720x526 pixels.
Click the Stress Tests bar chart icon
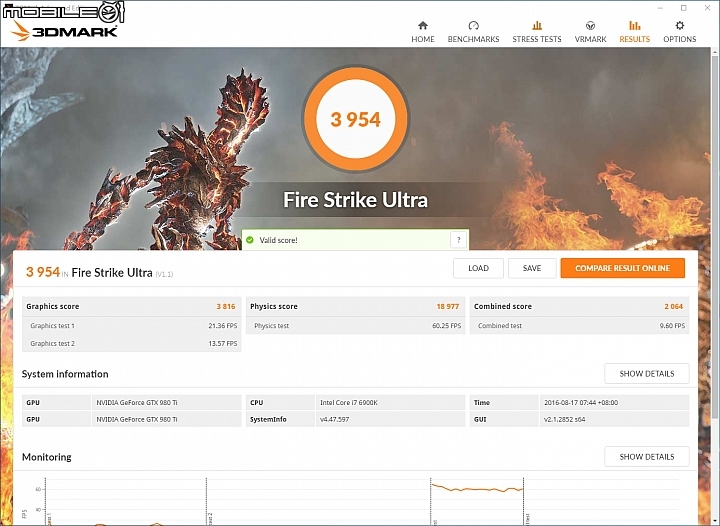coord(537,25)
